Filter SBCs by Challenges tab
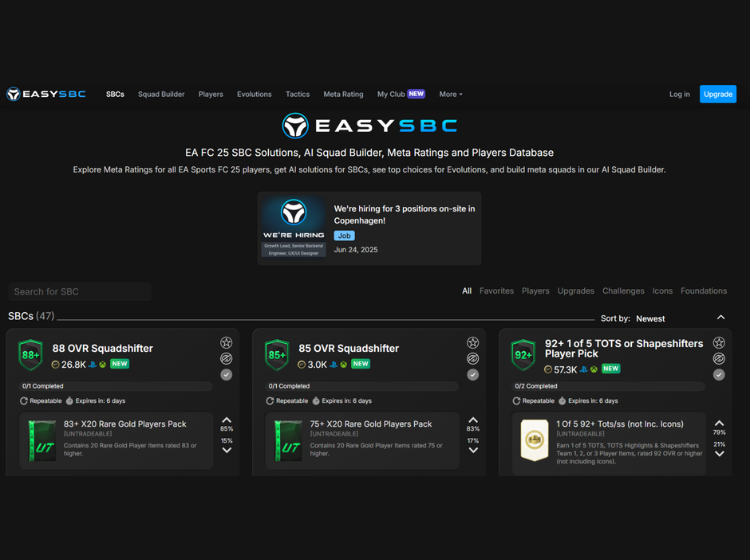 click(623, 291)
